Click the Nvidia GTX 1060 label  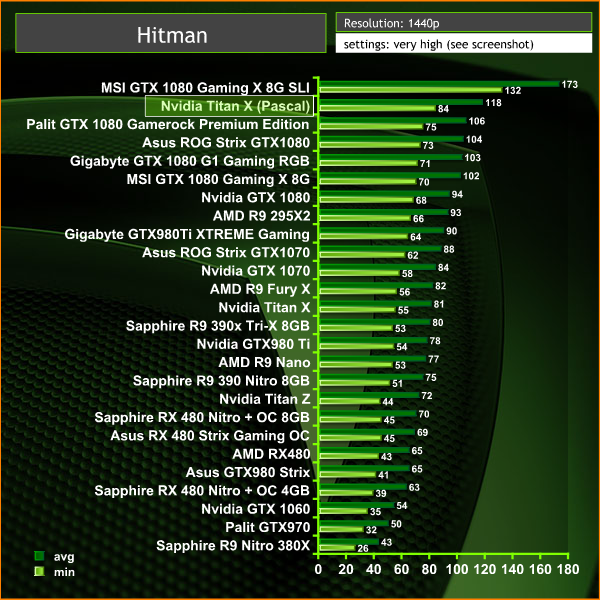coord(256,509)
